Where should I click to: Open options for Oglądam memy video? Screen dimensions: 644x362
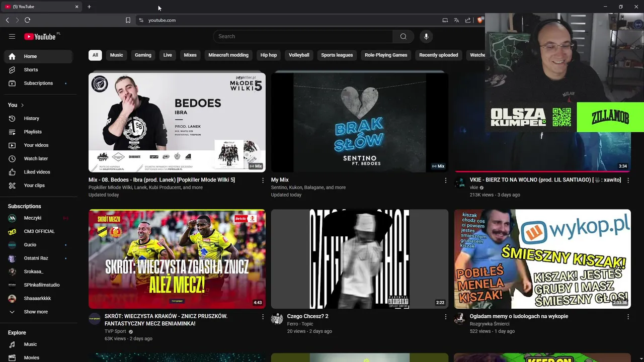pyautogui.click(x=628, y=317)
